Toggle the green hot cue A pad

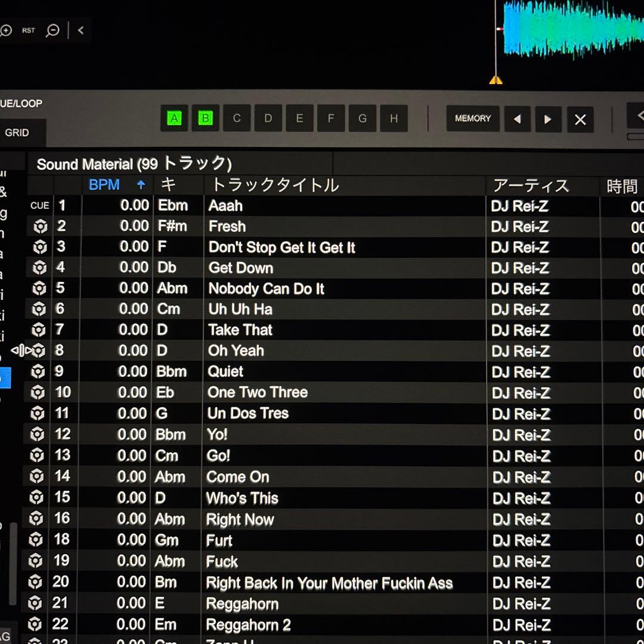(x=174, y=119)
